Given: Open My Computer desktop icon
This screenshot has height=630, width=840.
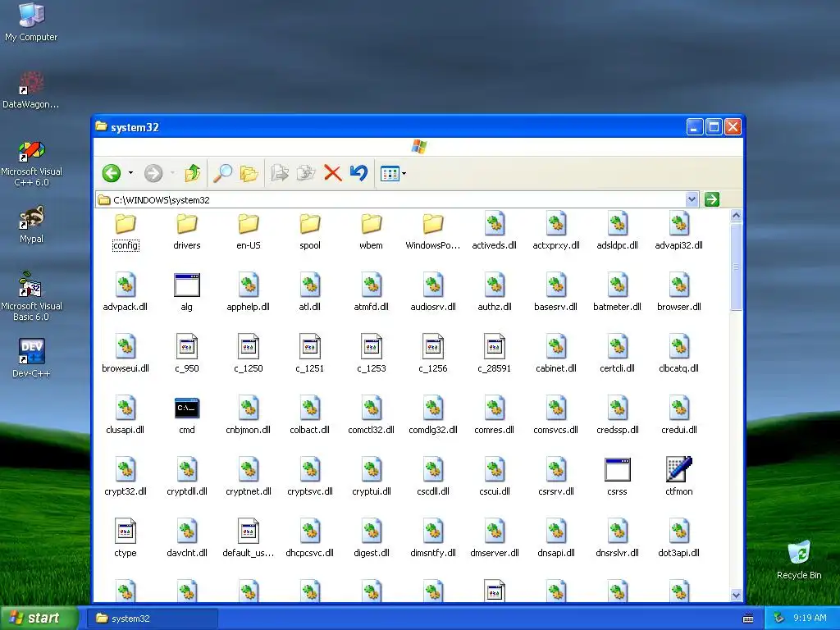Looking at the screenshot, I should coord(31,22).
